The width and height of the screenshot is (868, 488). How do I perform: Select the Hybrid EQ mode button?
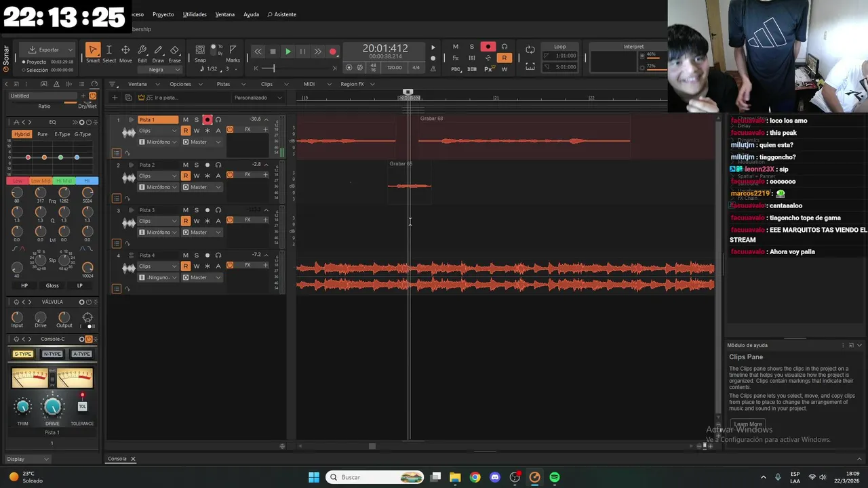[22, 134]
